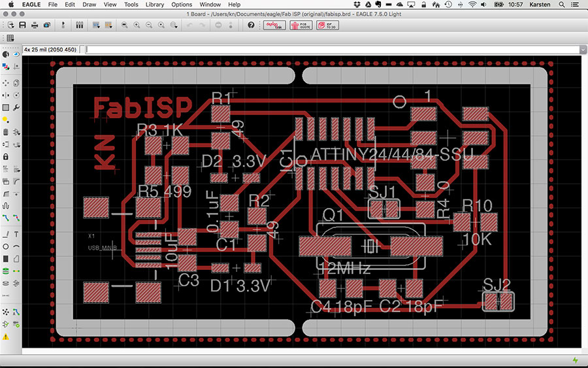This screenshot has width=588, height=368.
Task: Select the Rect tool
Action: pyautogui.click(x=6, y=259)
